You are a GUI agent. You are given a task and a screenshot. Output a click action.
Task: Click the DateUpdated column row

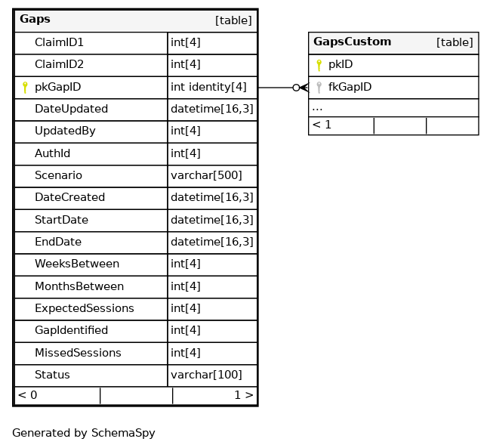71,110
